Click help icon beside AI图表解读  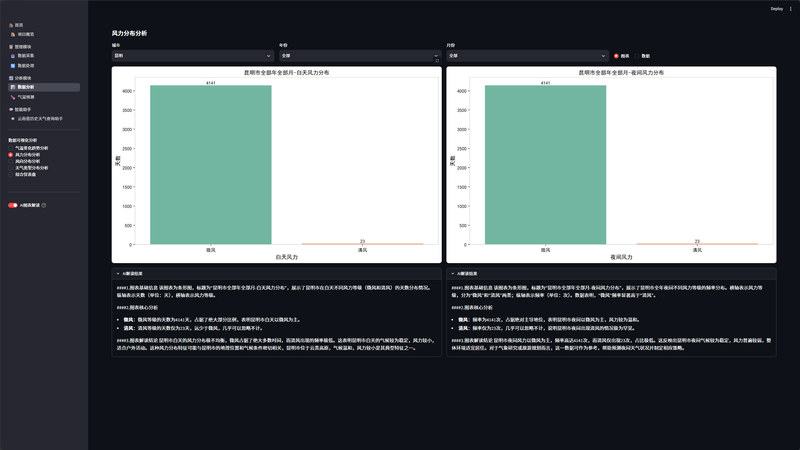[x=44, y=205]
